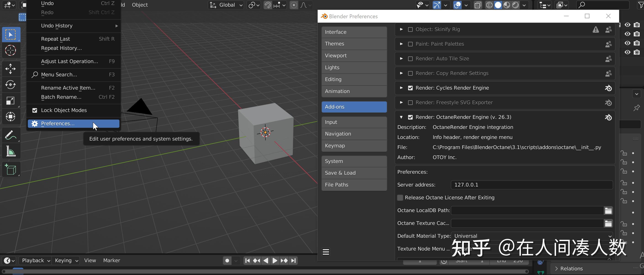This screenshot has width=644, height=275.
Task: Select the Move tool in the toolbar
Action: point(11,69)
